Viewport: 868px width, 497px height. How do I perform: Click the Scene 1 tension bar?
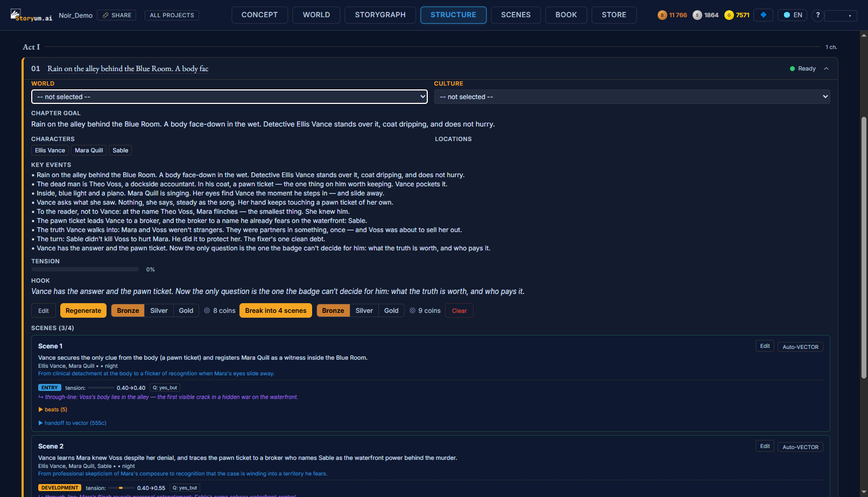pos(101,388)
